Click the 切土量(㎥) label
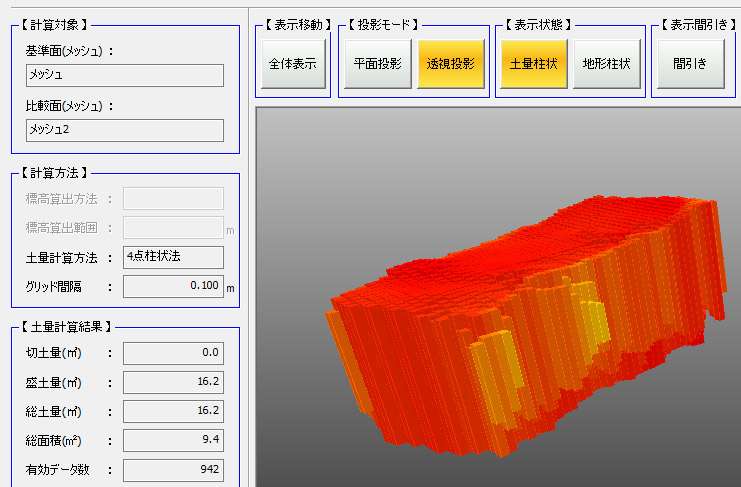This screenshot has height=487, width=741. tap(53, 353)
